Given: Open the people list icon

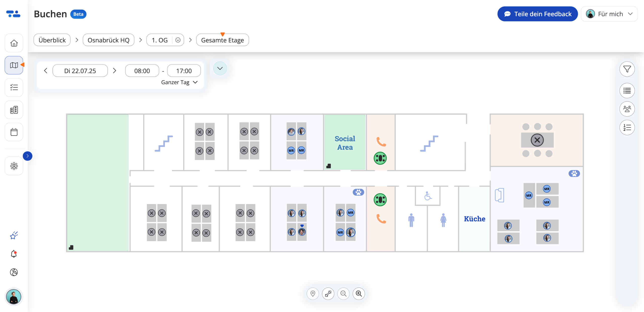Looking at the screenshot, I should point(627,109).
